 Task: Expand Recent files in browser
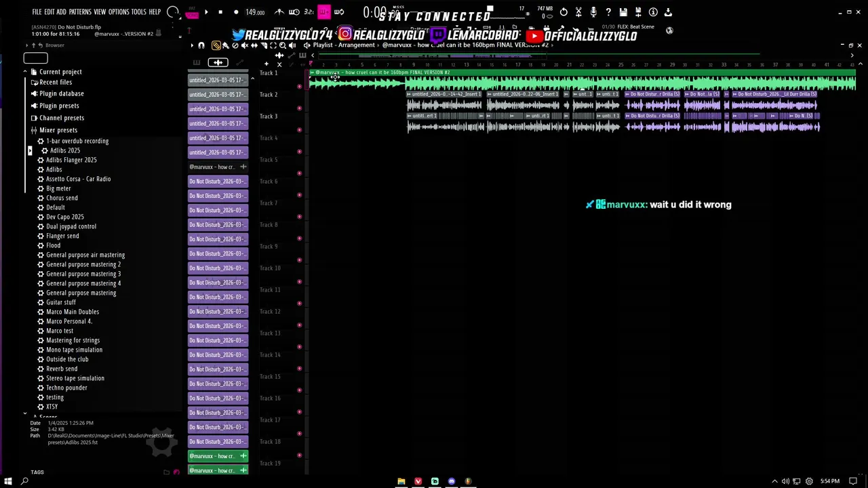(56, 82)
